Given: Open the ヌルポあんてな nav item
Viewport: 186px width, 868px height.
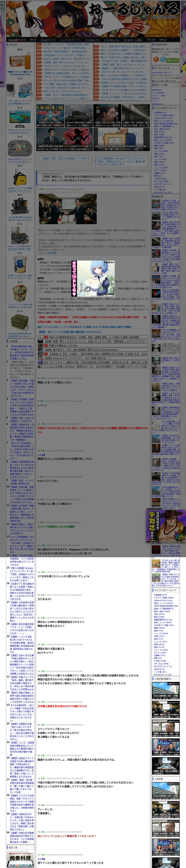Looking at the screenshot, I should tap(111, 40).
